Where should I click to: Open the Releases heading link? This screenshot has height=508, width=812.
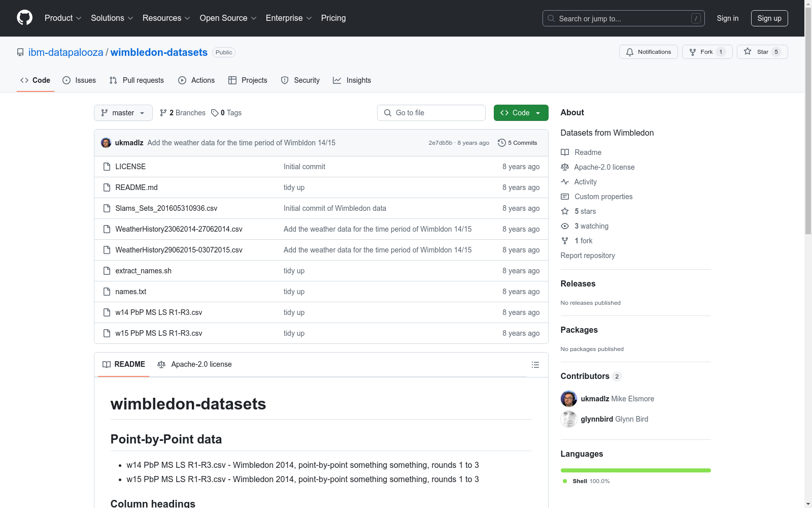click(x=578, y=283)
